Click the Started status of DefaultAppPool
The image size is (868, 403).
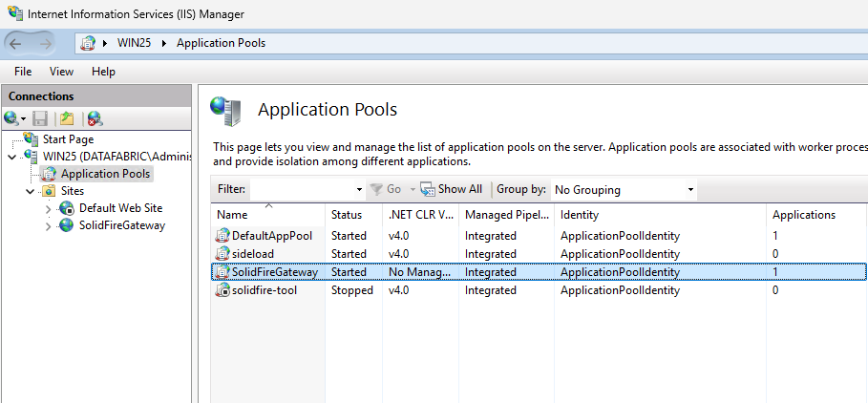click(x=349, y=236)
